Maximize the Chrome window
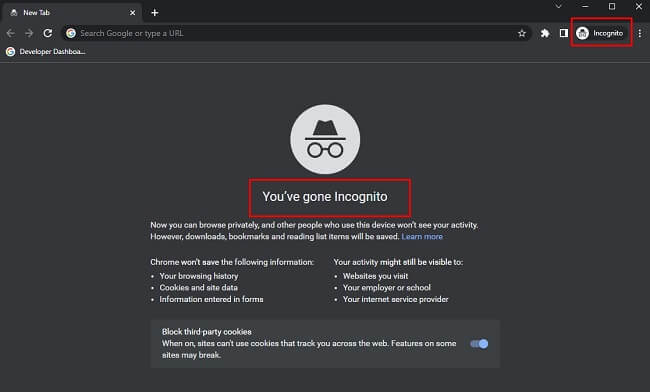Screen dimensions: 650x392 pos(612,6)
